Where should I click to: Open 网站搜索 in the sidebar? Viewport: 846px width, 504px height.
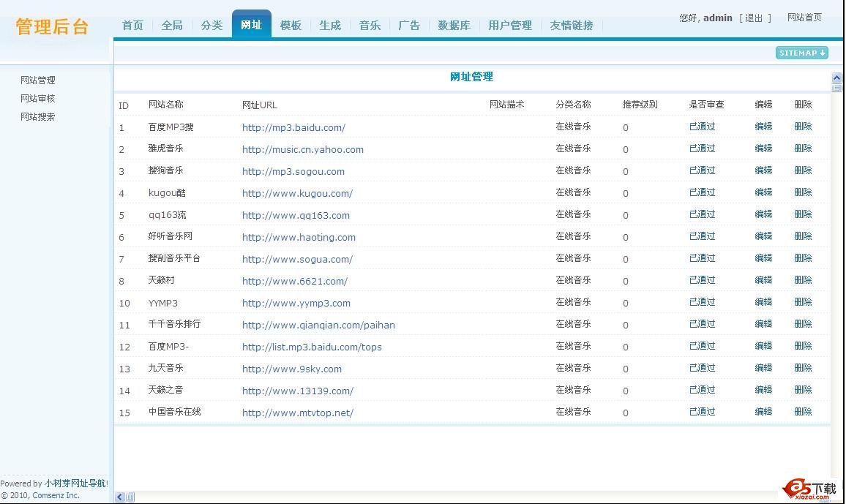38,116
